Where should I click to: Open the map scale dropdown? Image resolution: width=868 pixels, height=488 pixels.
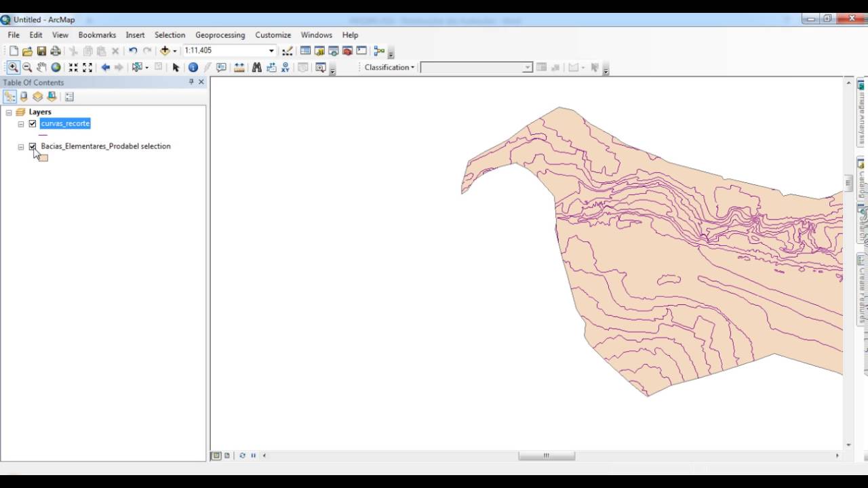(x=271, y=51)
